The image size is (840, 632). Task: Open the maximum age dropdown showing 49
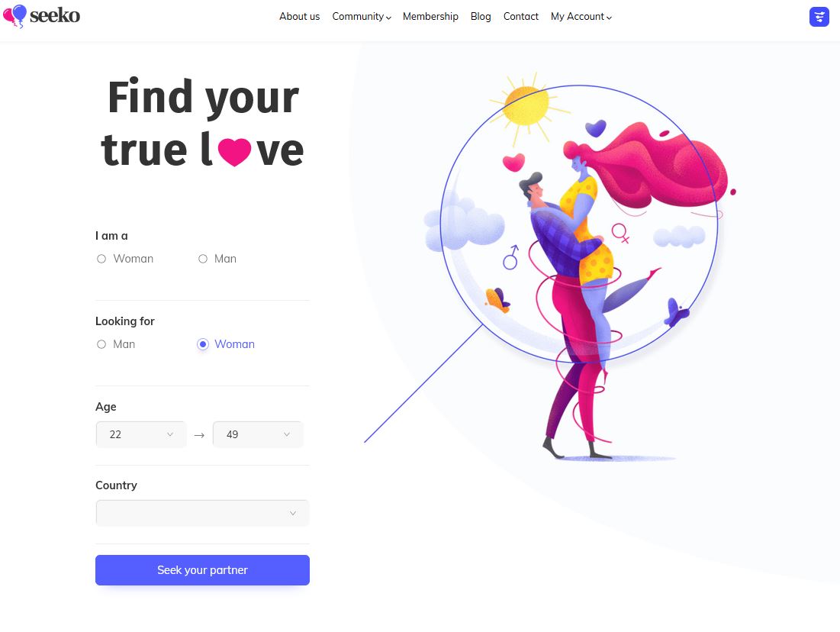258,434
